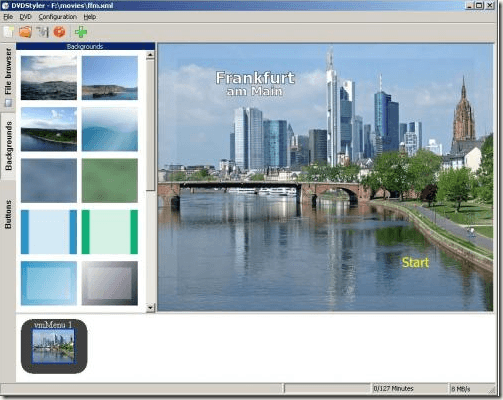Viewport: 503px width, 400px height.
Task: Click the DVD options tools icon
Action: 42,32
